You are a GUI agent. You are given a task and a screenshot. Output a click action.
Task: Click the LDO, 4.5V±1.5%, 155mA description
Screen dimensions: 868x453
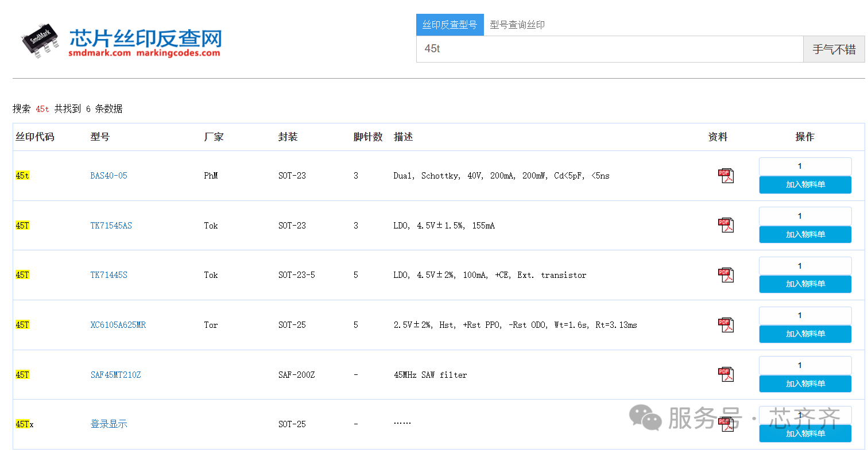(x=444, y=226)
